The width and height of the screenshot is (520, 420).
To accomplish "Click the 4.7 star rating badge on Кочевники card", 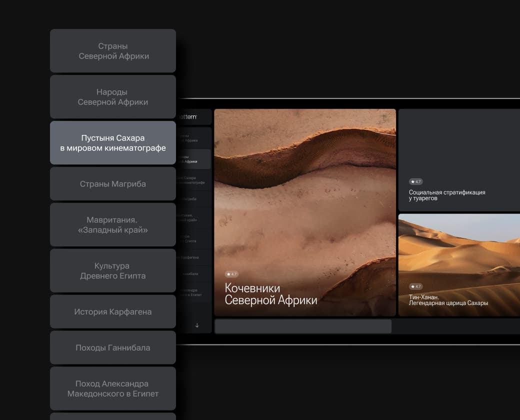I will pyautogui.click(x=231, y=274).
